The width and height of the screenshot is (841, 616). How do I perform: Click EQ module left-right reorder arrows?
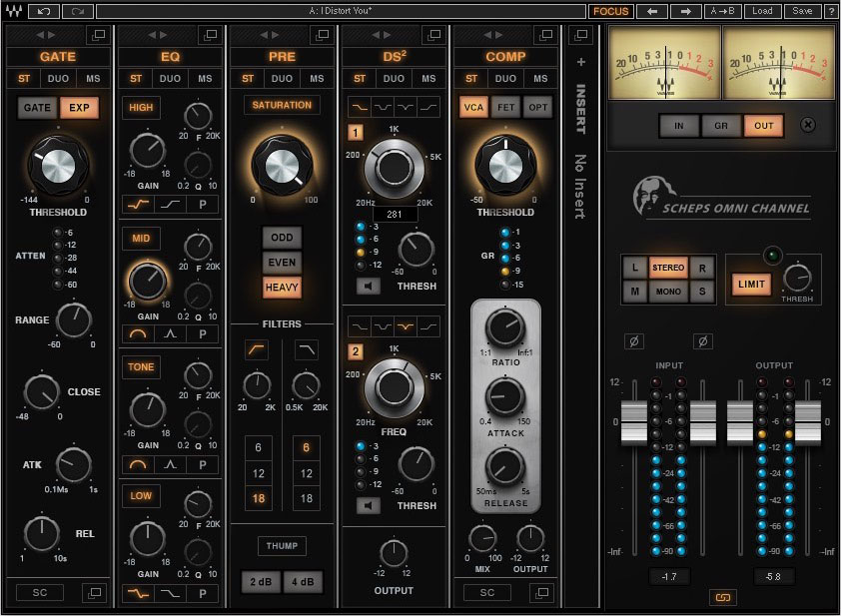157,35
